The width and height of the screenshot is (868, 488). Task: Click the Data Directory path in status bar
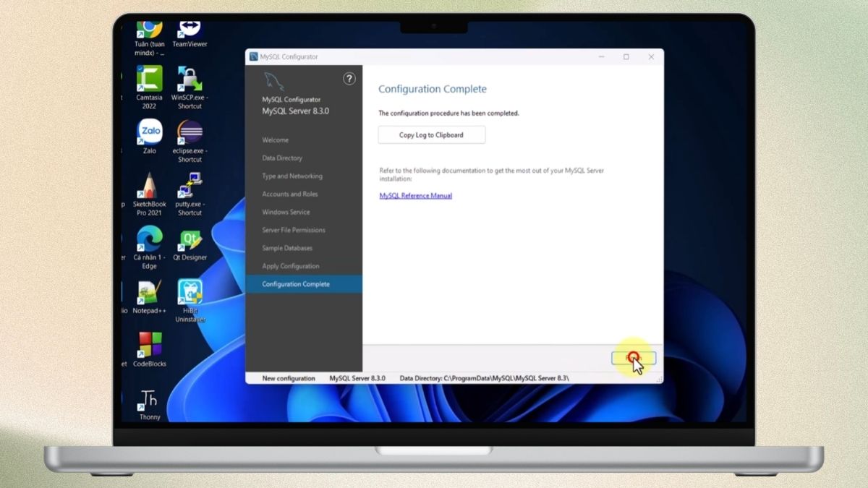coord(485,378)
